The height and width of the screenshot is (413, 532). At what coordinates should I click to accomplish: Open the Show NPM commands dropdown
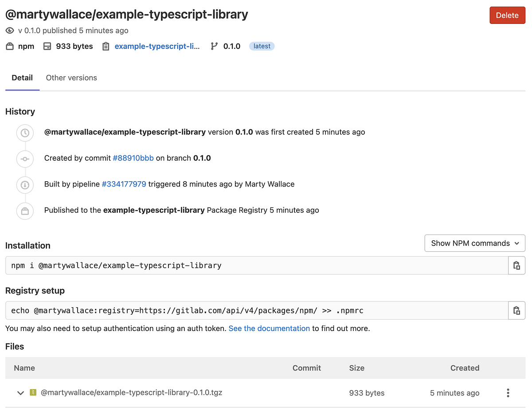(474, 243)
